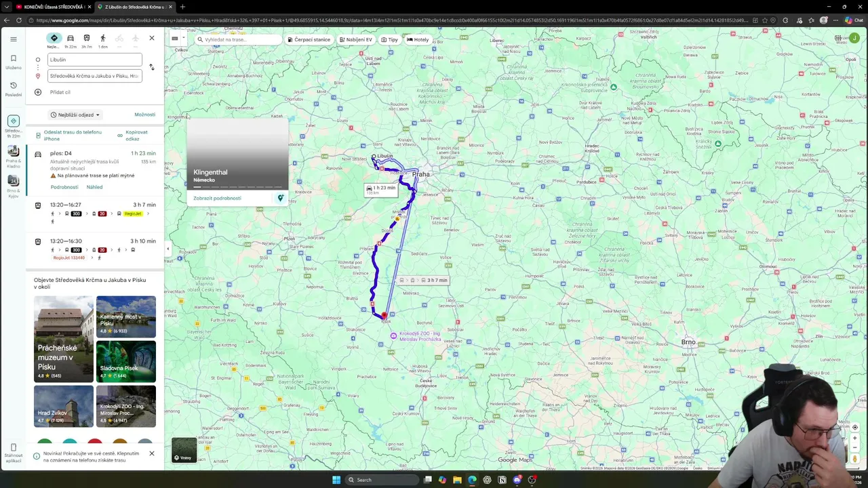This screenshot has height=488, width=868.
Task: Select the car route via D4
Action: tap(95, 169)
